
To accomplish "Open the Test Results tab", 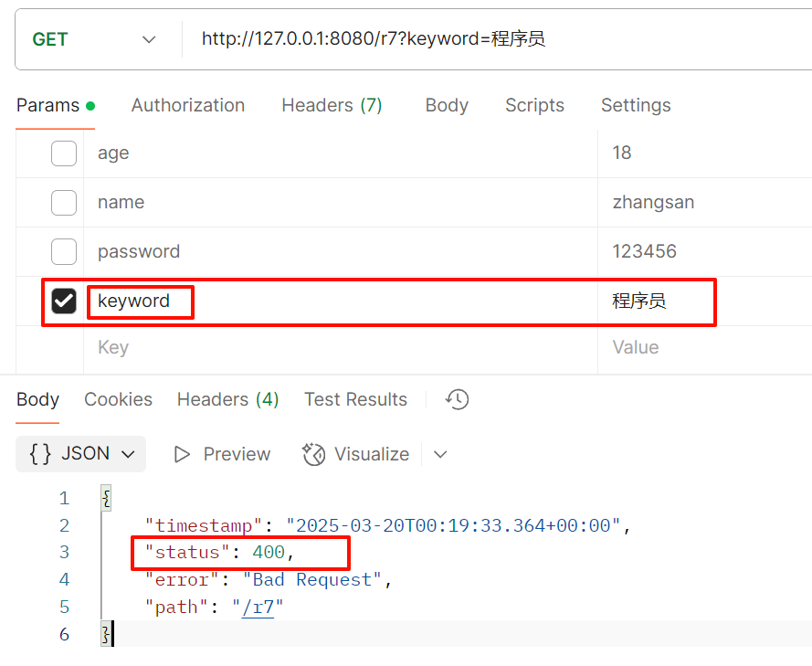I will [x=356, y=399].
